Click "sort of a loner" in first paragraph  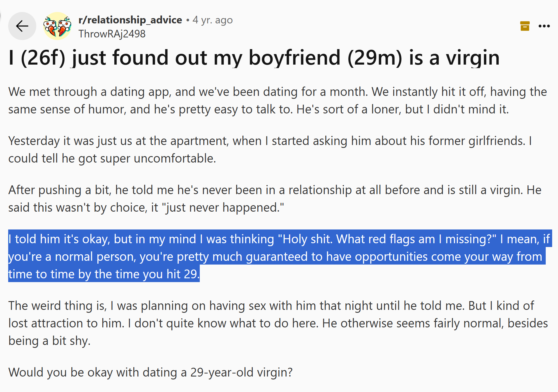(x=358, y=109)
